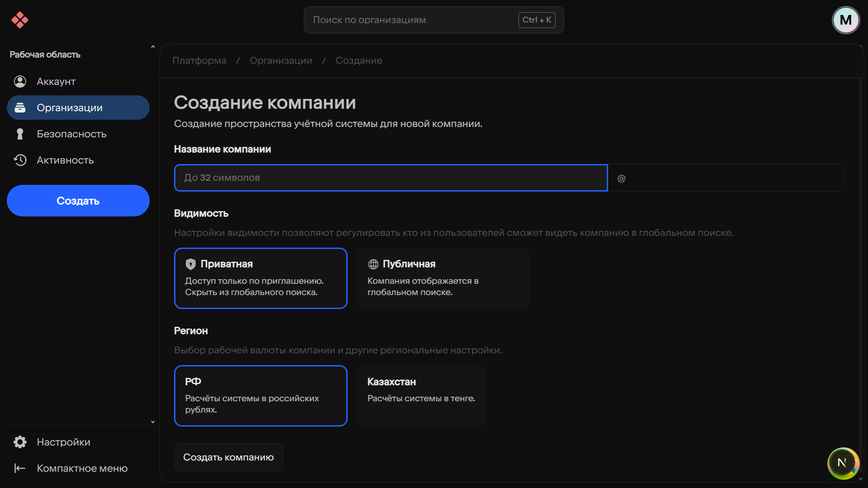Click the sidebar down chevron arrow
Screen dimensions: 868x488
tap(153, 422)
